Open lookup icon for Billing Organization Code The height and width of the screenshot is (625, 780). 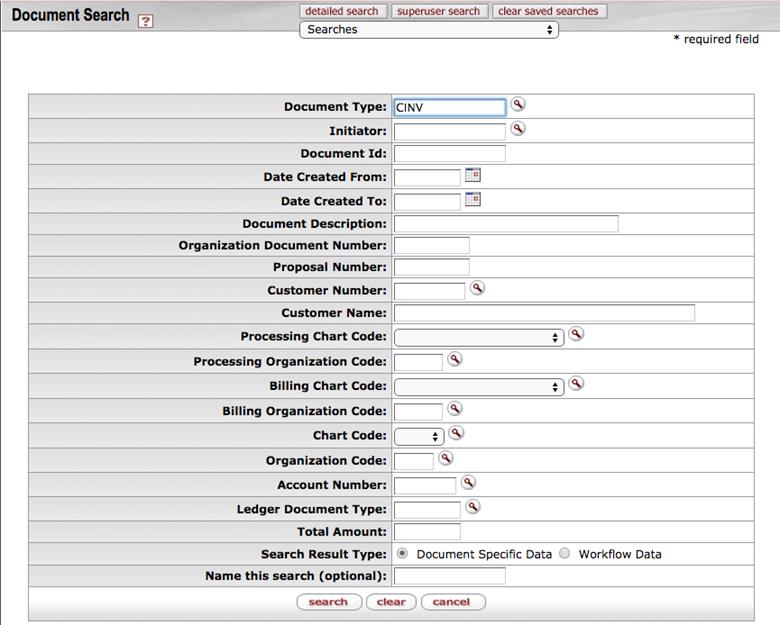[x=455, y=409]
